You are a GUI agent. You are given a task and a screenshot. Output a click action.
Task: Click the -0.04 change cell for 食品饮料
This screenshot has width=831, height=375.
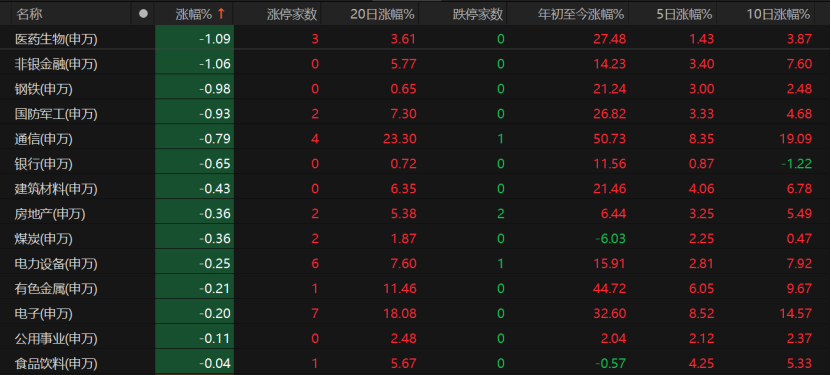tap(195, 363)
